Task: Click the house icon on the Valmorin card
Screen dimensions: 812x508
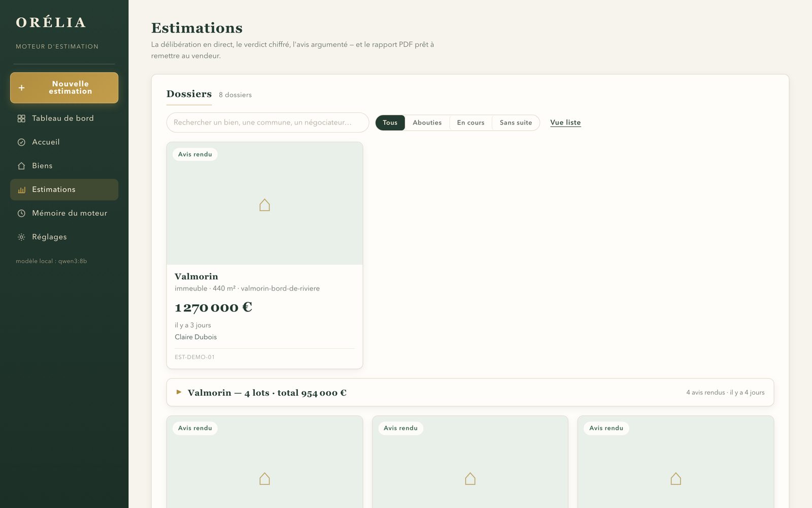Action: [x=264, y=205]
